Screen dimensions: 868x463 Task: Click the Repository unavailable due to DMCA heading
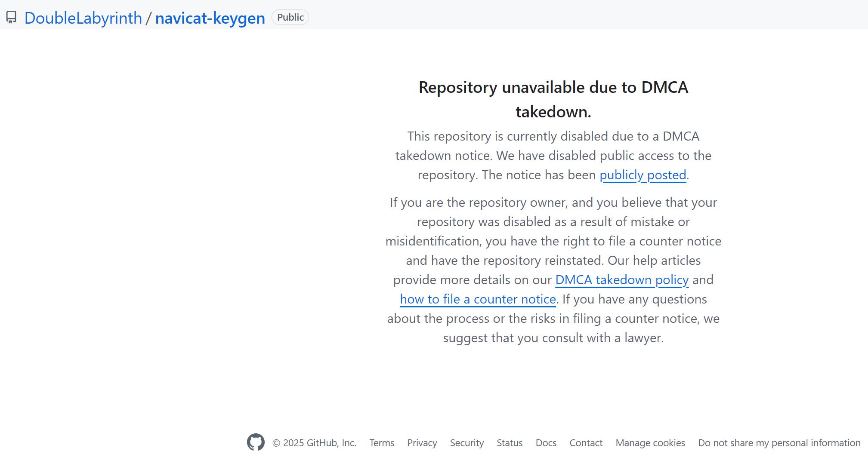tap(553, 99)
